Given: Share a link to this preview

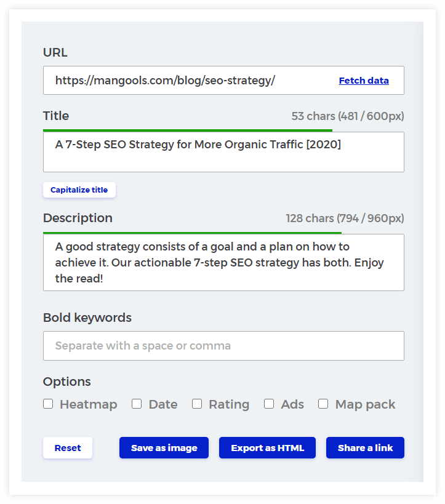Looking at the screenshot, I should pos(365,448).
